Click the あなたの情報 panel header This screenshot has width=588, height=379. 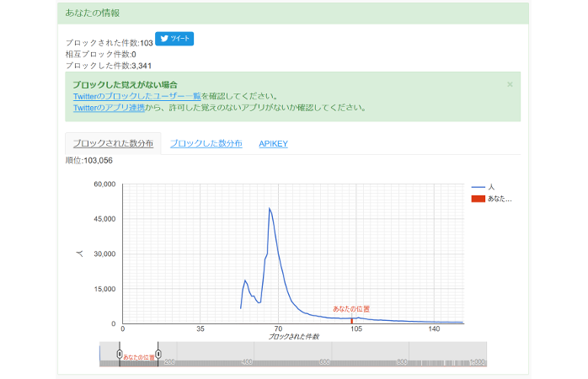click(93, 13)
